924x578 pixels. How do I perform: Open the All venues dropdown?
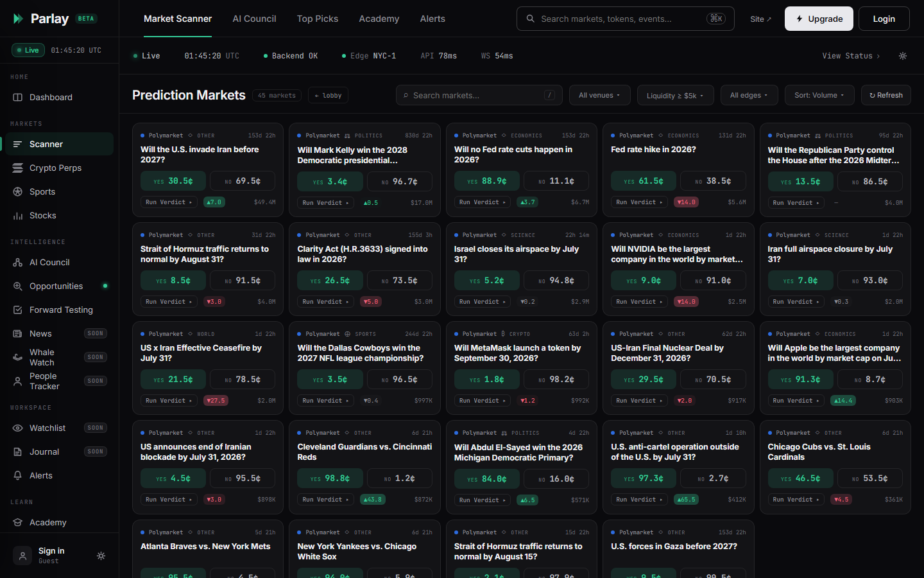click(599, 95)
